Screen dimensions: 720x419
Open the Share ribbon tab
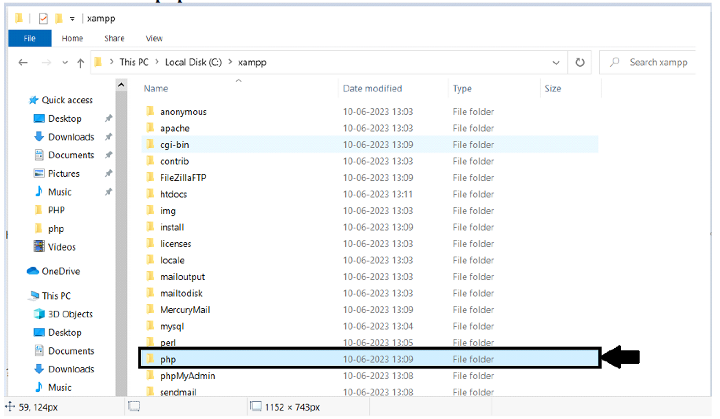point(114,38)
